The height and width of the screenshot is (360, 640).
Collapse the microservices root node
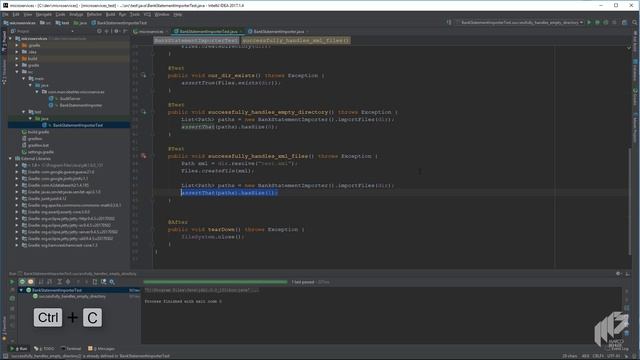tap(11, 38)
